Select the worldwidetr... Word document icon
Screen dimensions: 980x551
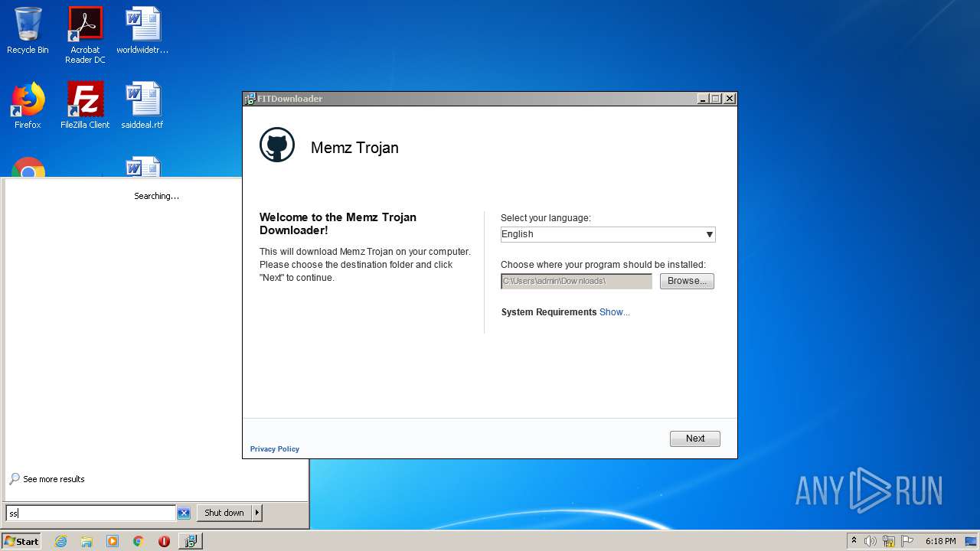(142, 31)
